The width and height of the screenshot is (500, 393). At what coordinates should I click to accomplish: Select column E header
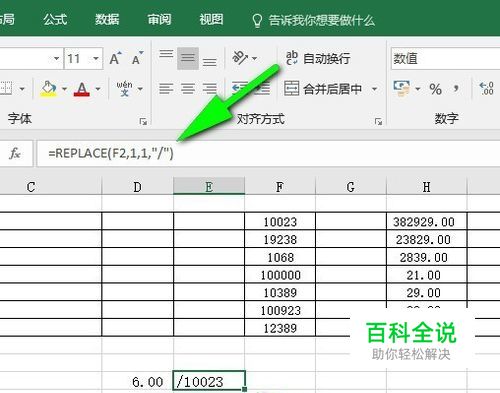pos(209,186)
